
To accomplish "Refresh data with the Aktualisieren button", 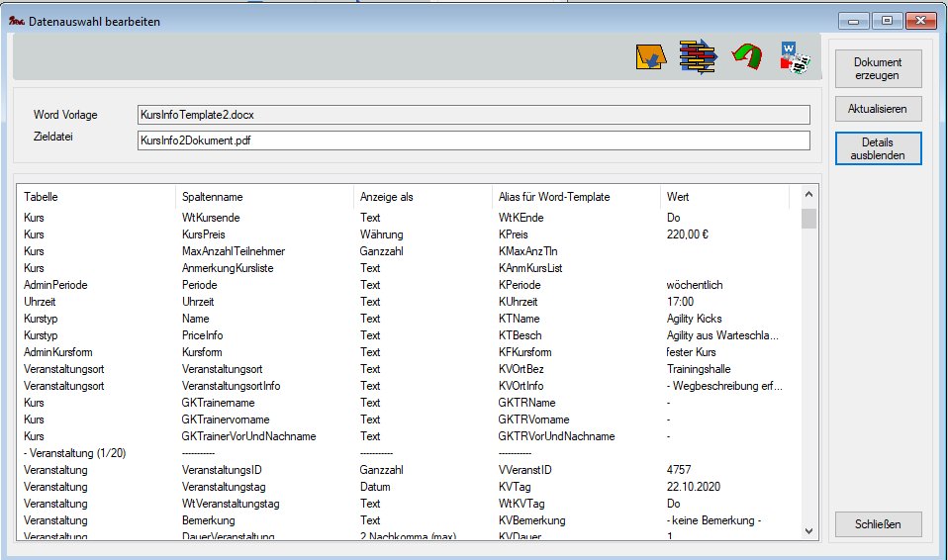I will [x=878, y=108].
